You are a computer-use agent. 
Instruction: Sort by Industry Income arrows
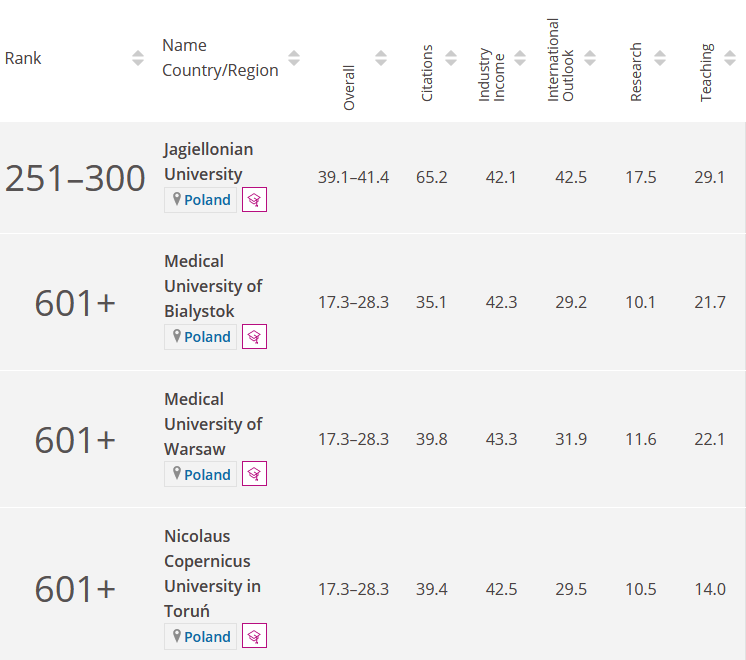[x=521, y=58]
